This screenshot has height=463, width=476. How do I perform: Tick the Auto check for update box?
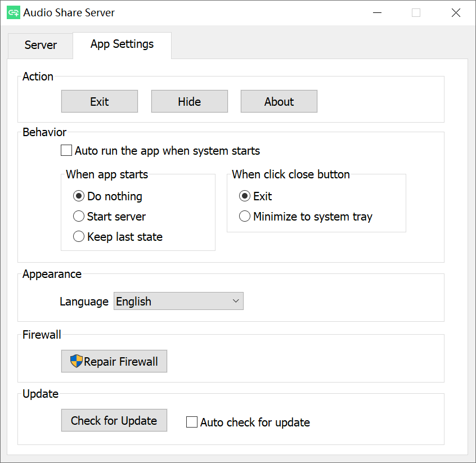[192, 422]
